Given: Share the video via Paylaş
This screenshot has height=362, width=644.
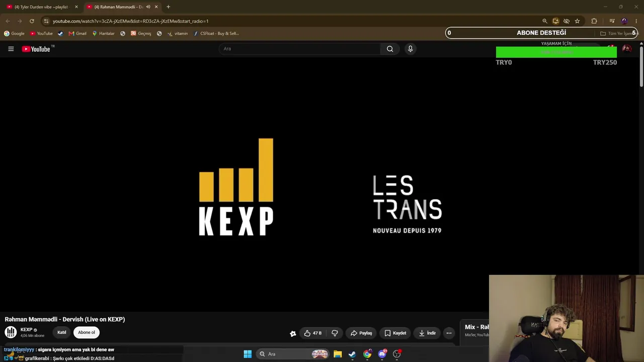Looking at the screenshot, I should pos(361,333).
